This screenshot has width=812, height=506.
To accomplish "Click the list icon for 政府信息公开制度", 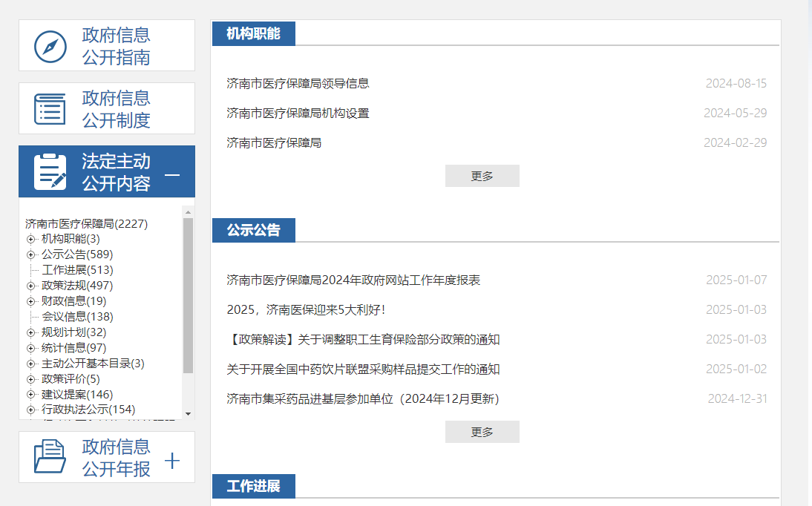I will click(50, 109).
